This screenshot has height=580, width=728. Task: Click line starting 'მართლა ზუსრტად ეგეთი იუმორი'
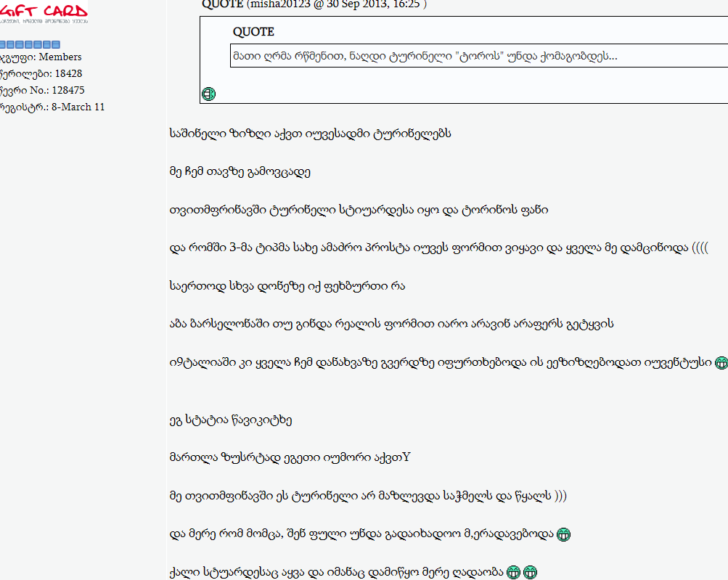click(290, 458)
